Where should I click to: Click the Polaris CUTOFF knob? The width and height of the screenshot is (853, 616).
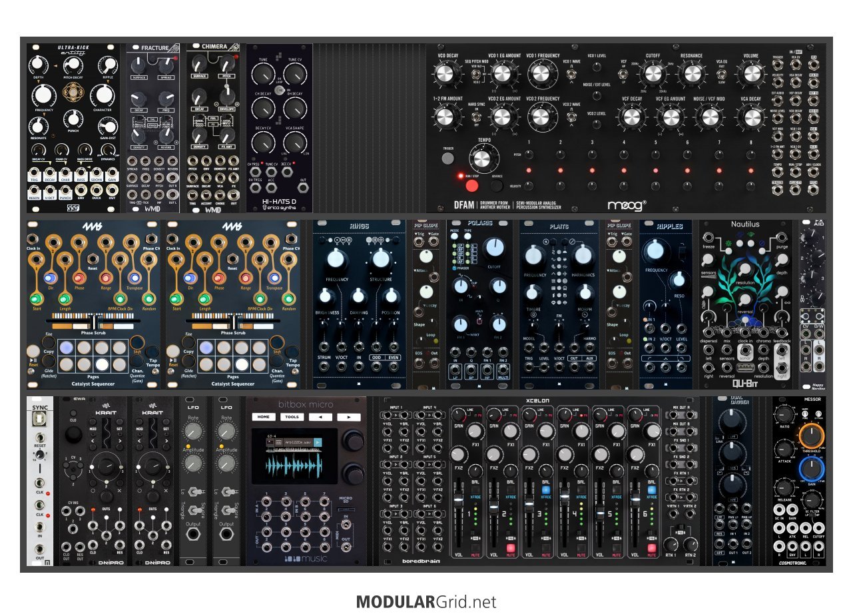494,248
